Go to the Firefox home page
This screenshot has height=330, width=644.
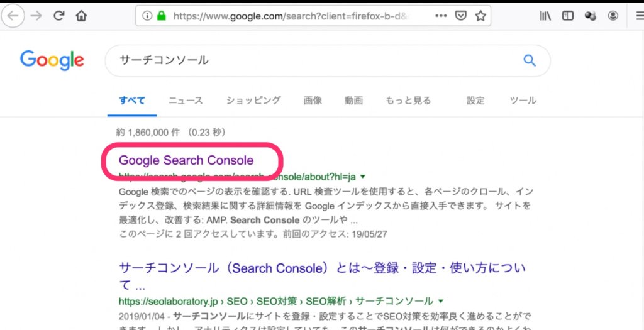[81, 16]
